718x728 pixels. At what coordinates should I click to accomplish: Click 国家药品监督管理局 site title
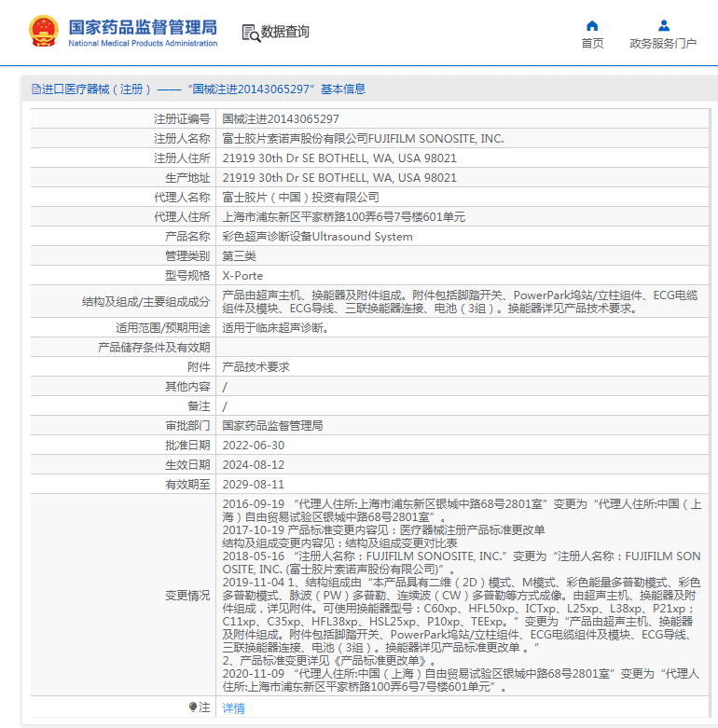coord(143,27)
